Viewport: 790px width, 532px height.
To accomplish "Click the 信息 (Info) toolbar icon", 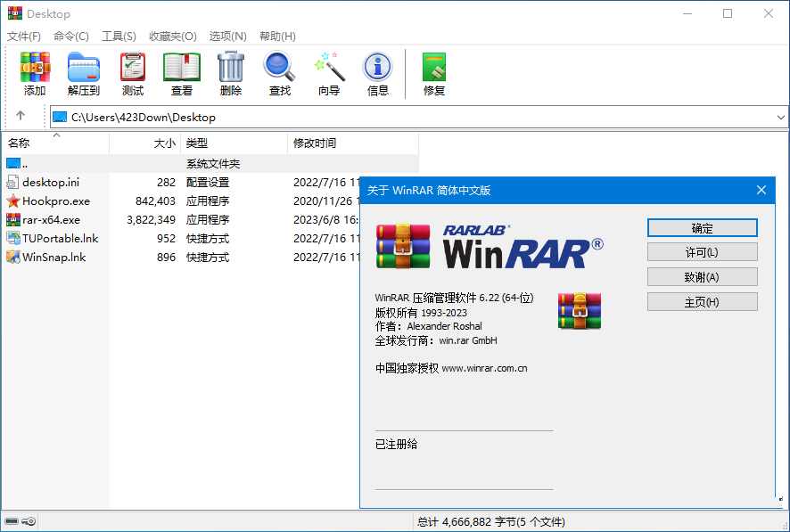I will pyautogui.click(x=377, y=73).
